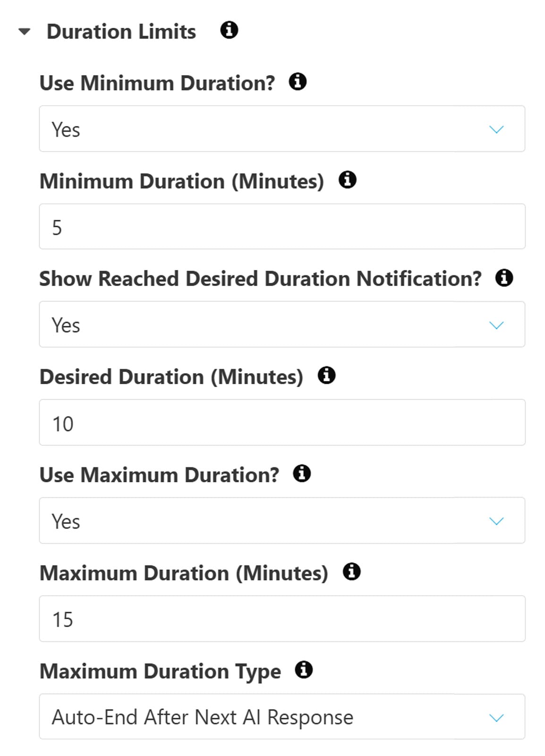Click info icon beside Desired Duration (Minutes)
The width and height of the screenshot is (545, 756).
tap(326, 376)
